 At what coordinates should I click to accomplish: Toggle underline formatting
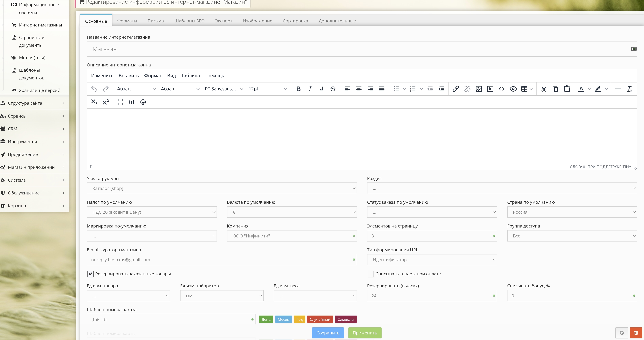tap(321, 89)
